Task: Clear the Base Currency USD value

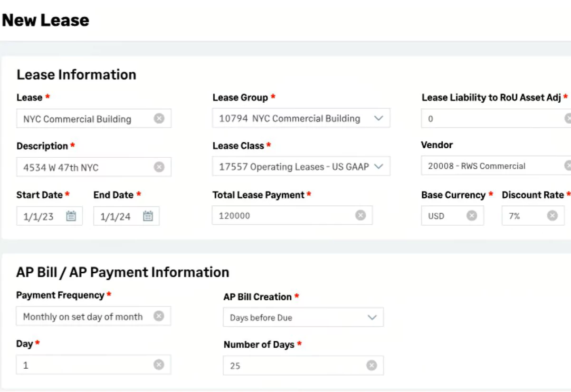Action: (471, 216)
